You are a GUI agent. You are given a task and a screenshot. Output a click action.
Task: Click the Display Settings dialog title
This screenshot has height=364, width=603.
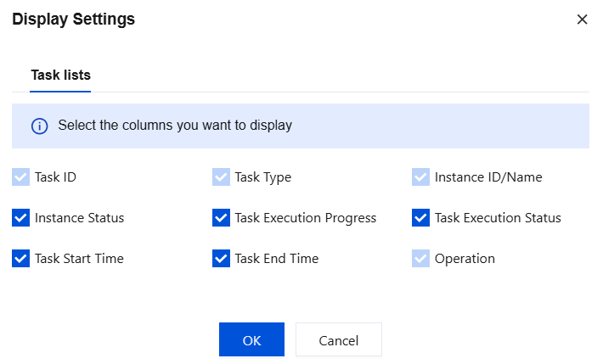tap(73, 19)
